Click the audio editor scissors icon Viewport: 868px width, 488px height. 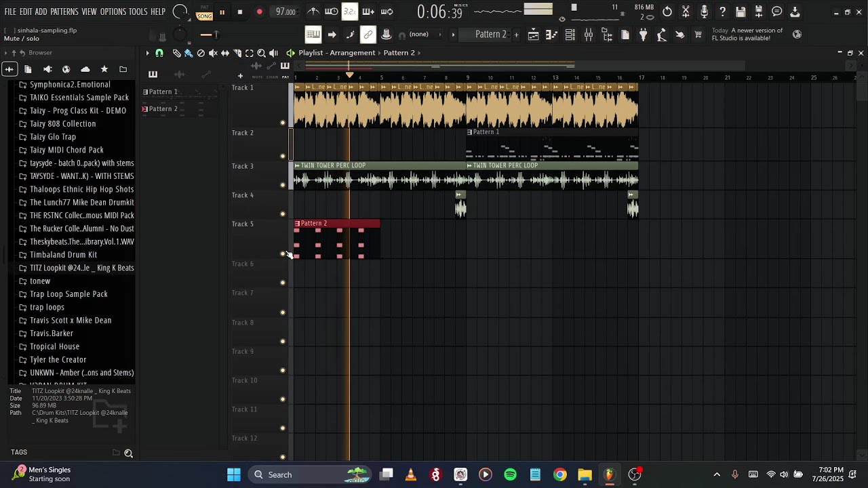686,12
